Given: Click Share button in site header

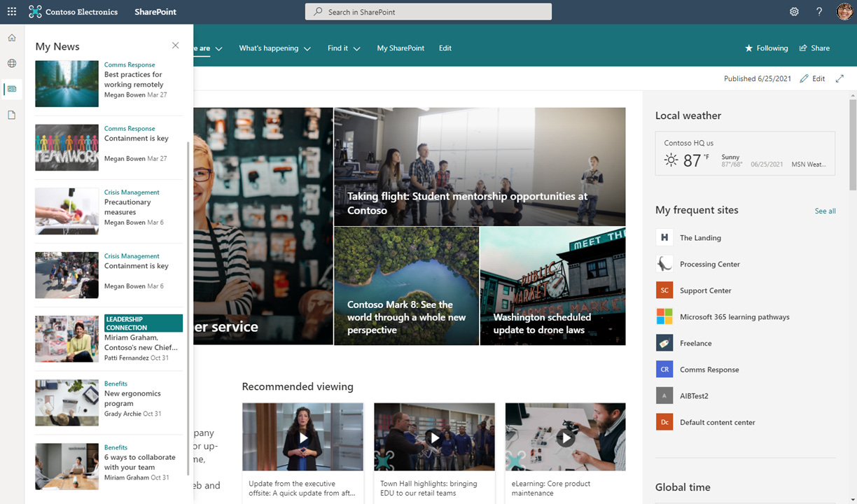Looking at the screenshot, I should point(814,48).
